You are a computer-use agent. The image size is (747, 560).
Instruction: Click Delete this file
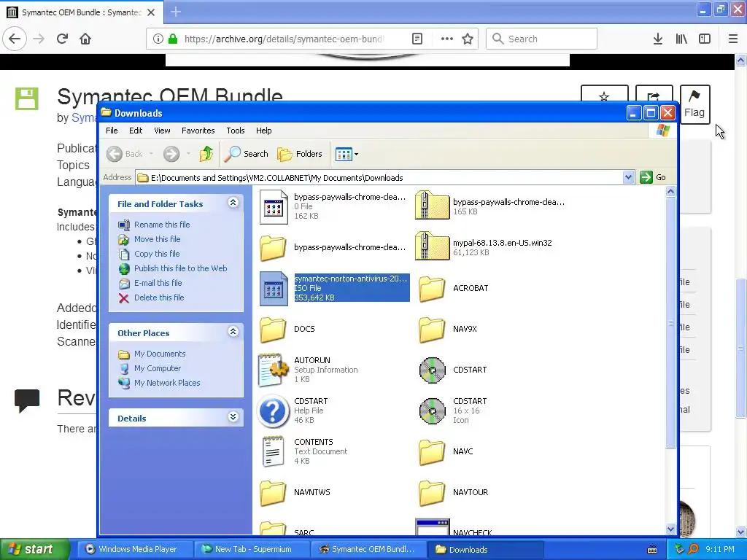click(159, 297)
